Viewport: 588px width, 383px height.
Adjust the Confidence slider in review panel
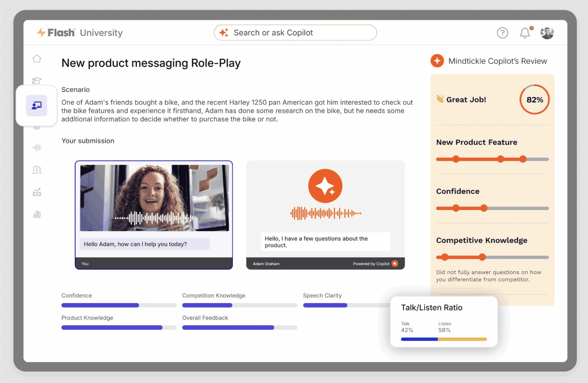tap(492, 208)
